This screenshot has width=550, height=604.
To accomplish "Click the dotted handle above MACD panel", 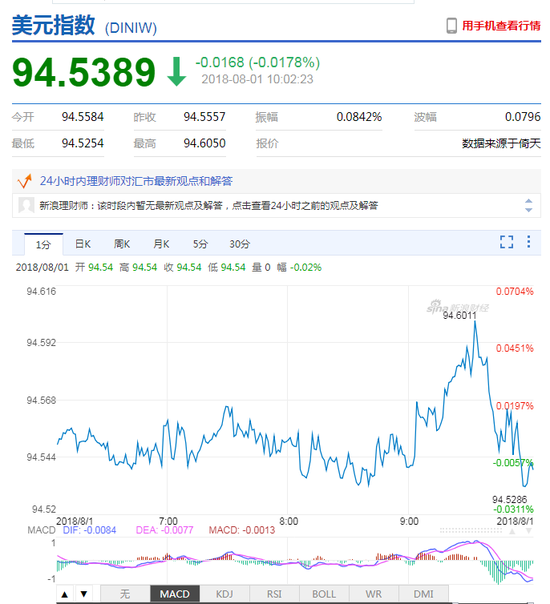I will pos(471,531).
